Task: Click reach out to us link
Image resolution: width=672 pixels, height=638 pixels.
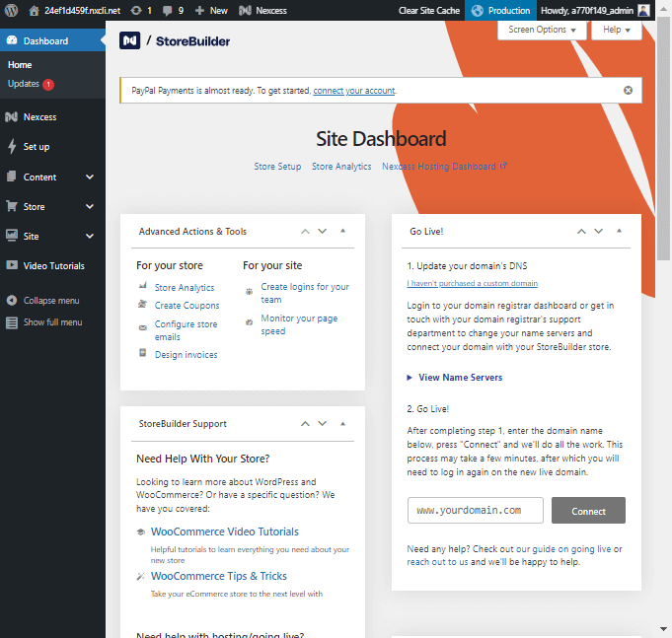Action: (437, 562)
